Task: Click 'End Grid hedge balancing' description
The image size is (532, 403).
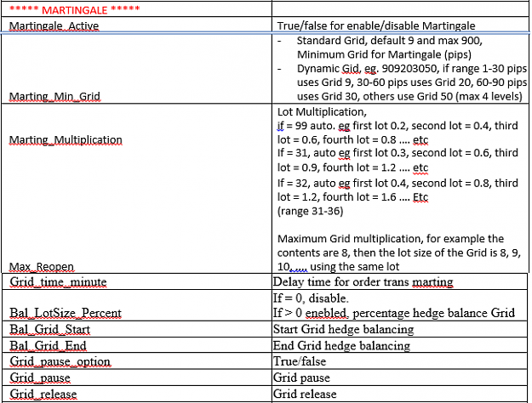Action: (x=341, y=346)
